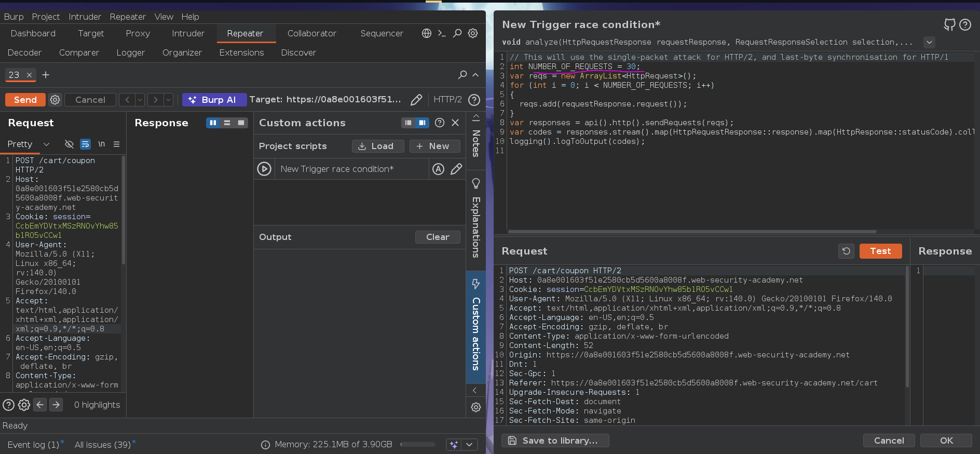Dock Custom actions panel to the right
Viewport: 980px width, 454px height.
click(422, 123)
